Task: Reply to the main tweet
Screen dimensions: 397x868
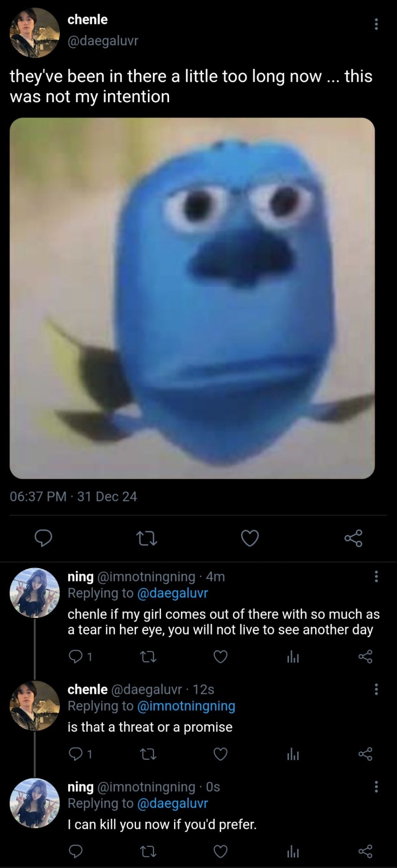Action: click(x=44, y=538)
